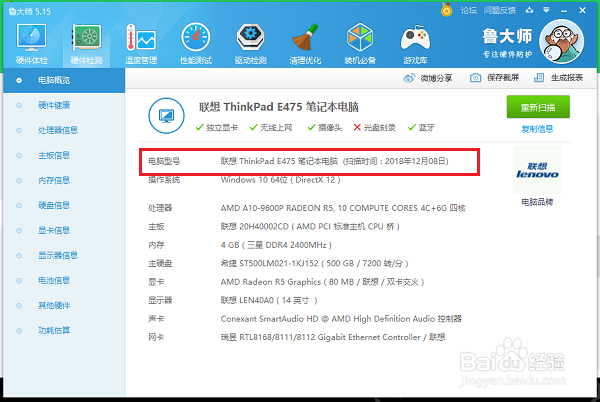This screenshot has width=600, height=402.
Task: Select 电脑概览 in sidebar
Action: point(64,80)
